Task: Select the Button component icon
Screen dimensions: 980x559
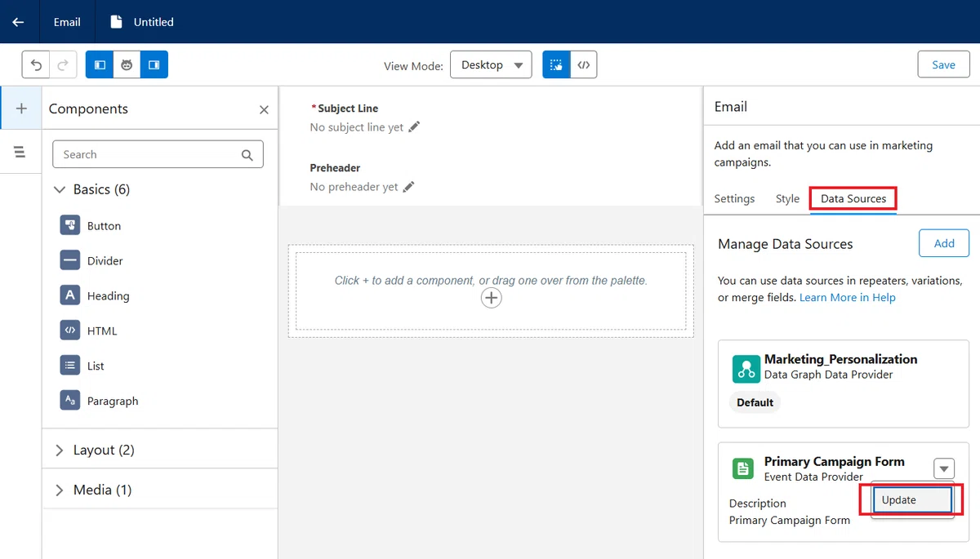Action: [70, 225]
